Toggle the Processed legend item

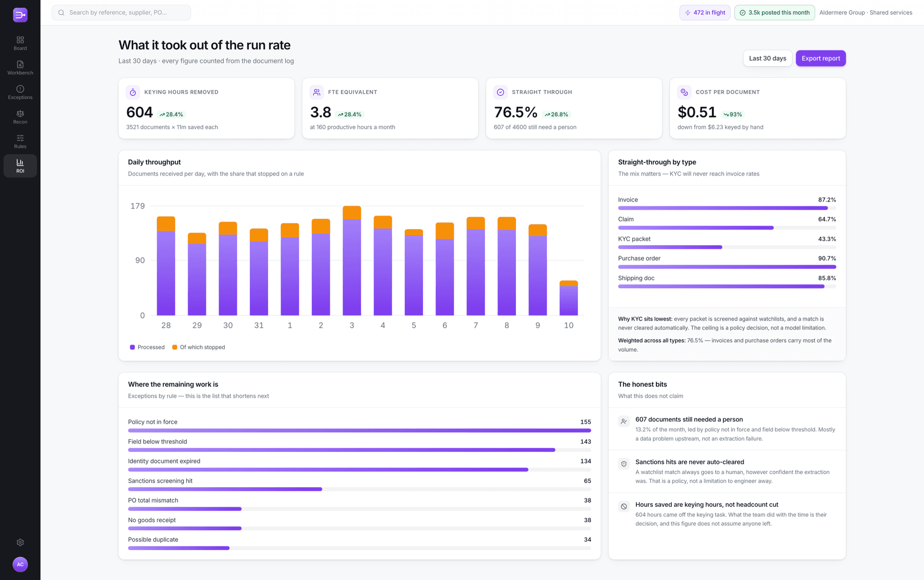pos(147,347)
